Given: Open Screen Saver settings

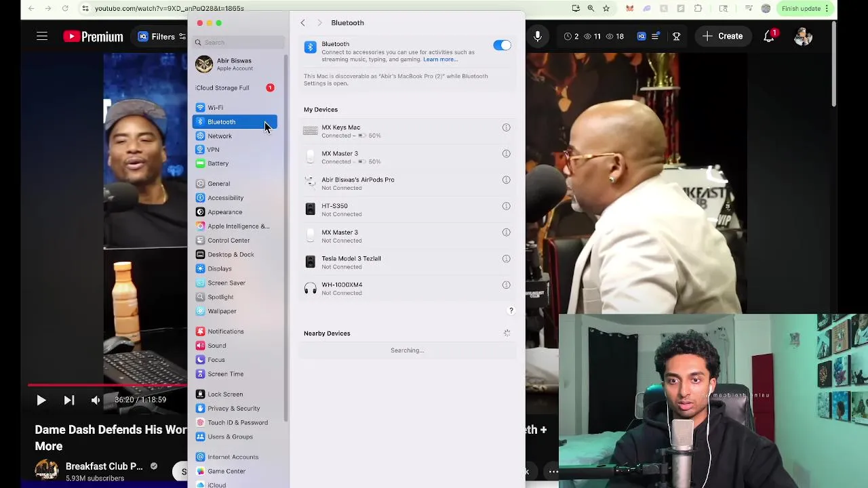Looking at the screenshot, I should click(x=235, y=283).
